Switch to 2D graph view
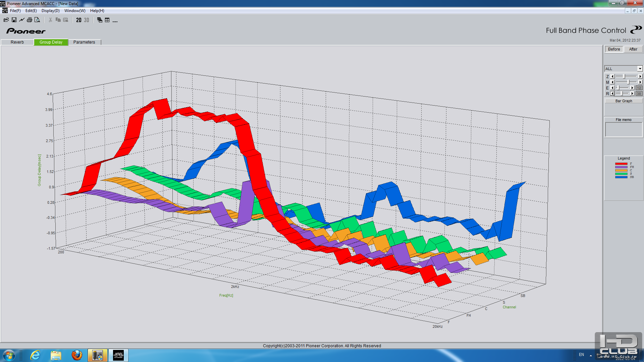644x362 pixels. pyautogui.click(x=79, y=20)
